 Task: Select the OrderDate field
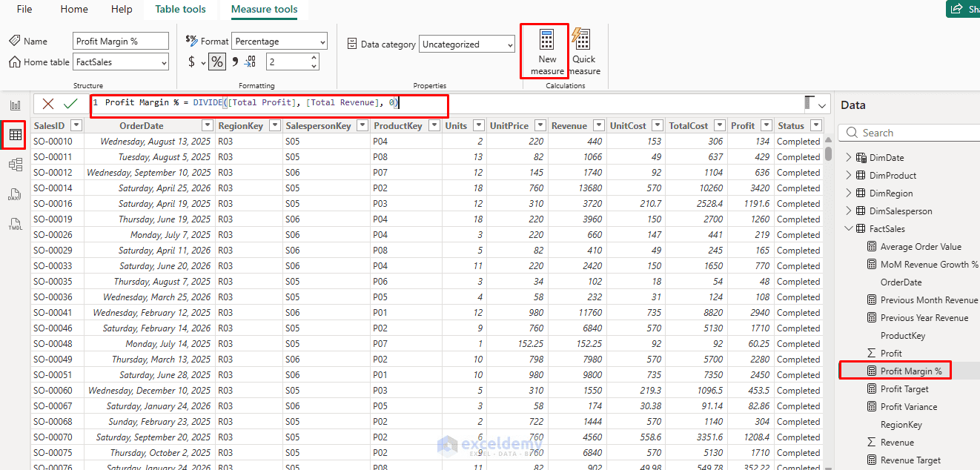tap(901, 282)
